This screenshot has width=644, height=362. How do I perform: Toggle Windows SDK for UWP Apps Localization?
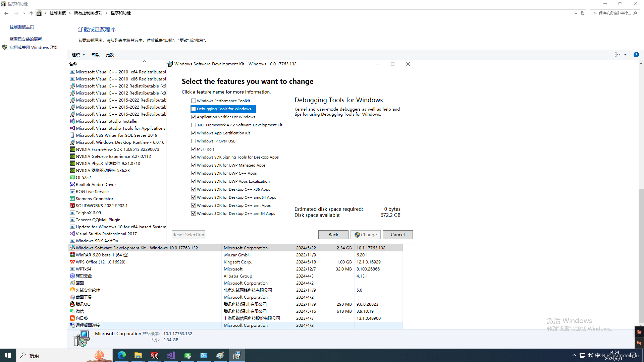tap(194, 181)
